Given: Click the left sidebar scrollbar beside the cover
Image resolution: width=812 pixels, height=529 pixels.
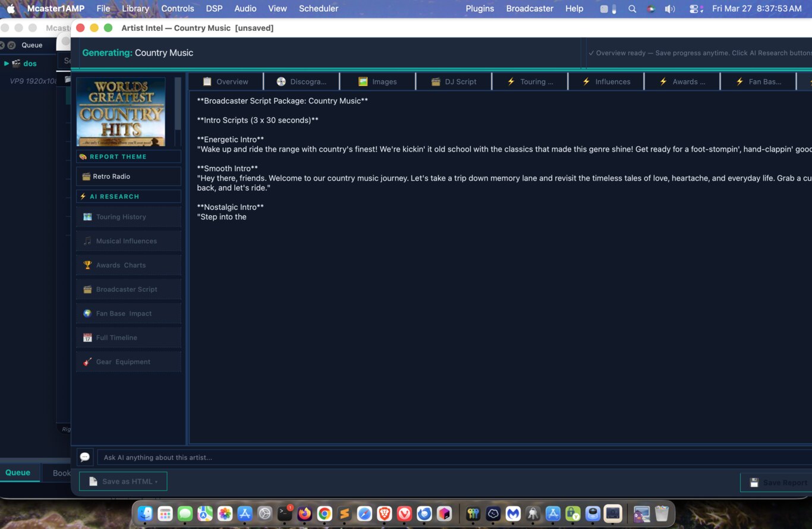Looking at the screenshot, I should click(x=178, y=104).
